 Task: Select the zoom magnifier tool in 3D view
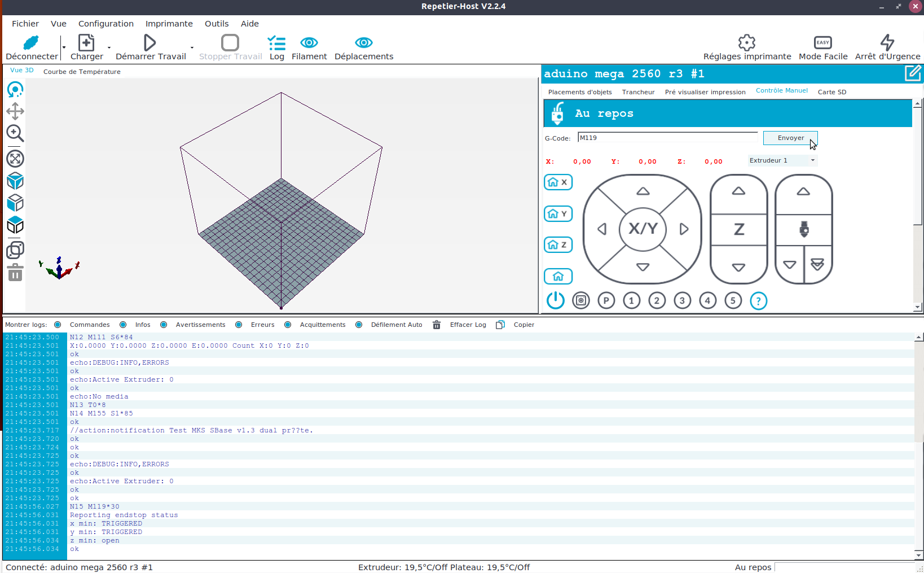pyautogui.click(x=15, y=133)
